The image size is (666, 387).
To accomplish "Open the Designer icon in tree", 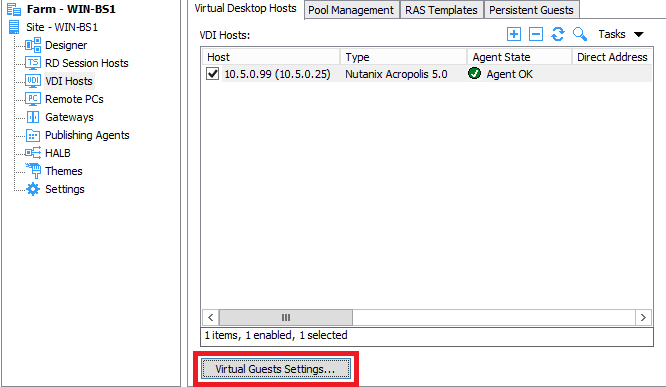I will pyautogui.click(x=33, y=45).
